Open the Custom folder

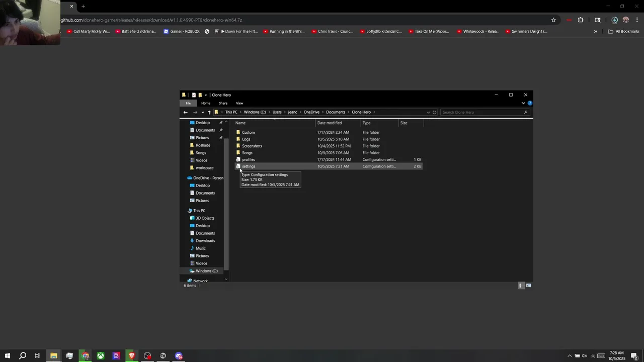248,132
